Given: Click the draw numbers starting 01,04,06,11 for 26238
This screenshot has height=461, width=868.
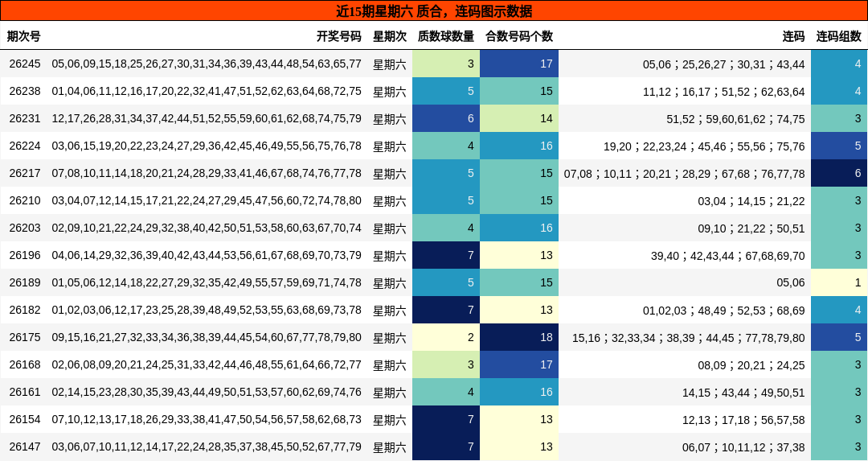Looking at the screenshot, I should coord(207,92).
